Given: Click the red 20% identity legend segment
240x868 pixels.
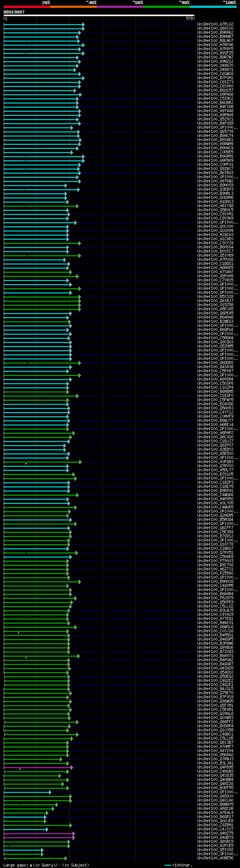Looking at the screenshot, I should (x=27, y=7).
